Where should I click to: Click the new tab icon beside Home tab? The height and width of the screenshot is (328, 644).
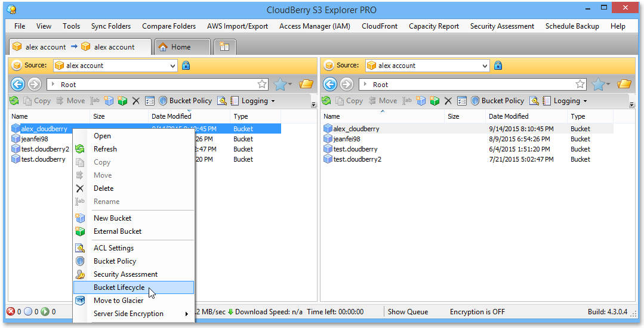224,47
